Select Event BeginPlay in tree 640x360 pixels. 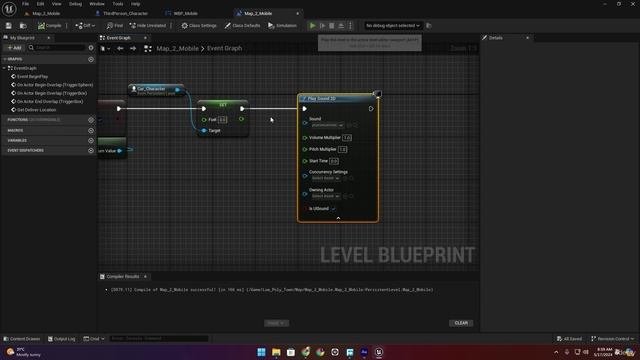click(x=32, y=76)
